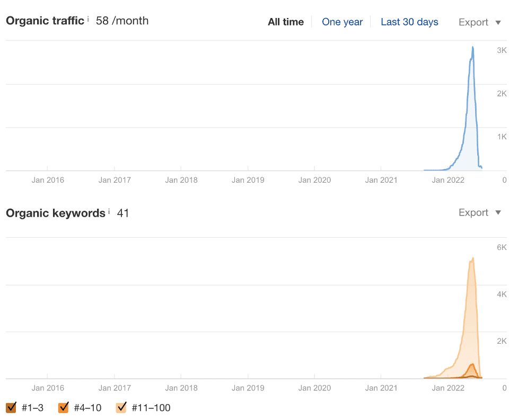Viewport: 518px width, 420px height.
Task: Click the dark orange #4–10 area peak
Action: click(x=471, y=364)
